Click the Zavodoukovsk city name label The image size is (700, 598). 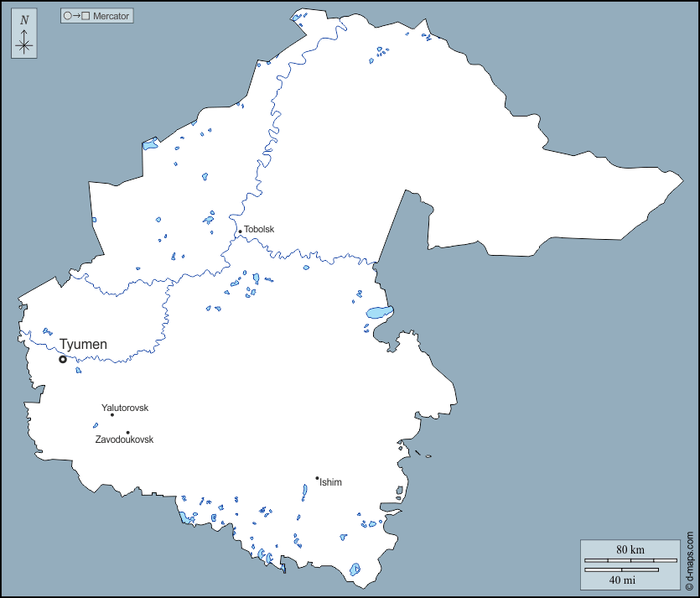tap(124, 439)
